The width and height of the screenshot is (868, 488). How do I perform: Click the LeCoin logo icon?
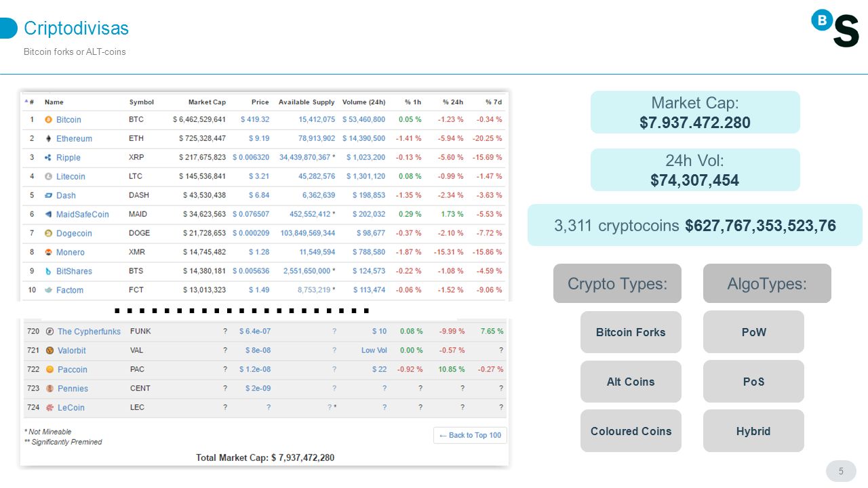[50, 407]
